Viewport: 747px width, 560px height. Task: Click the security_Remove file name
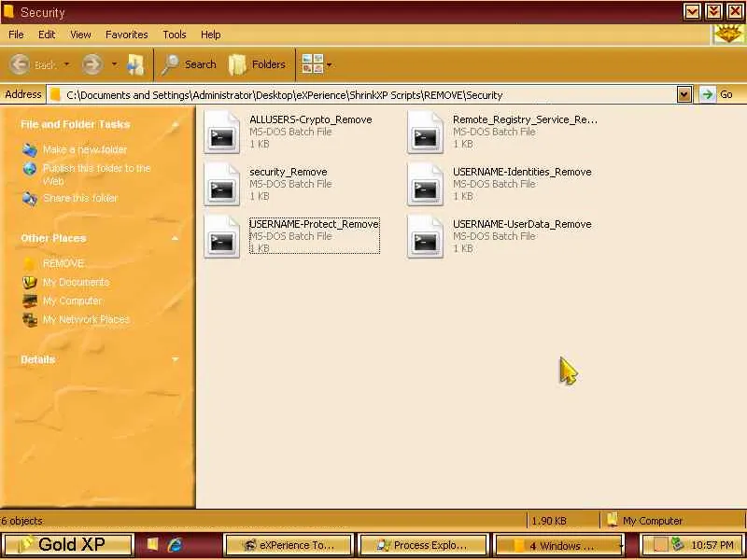click(289, 172)
